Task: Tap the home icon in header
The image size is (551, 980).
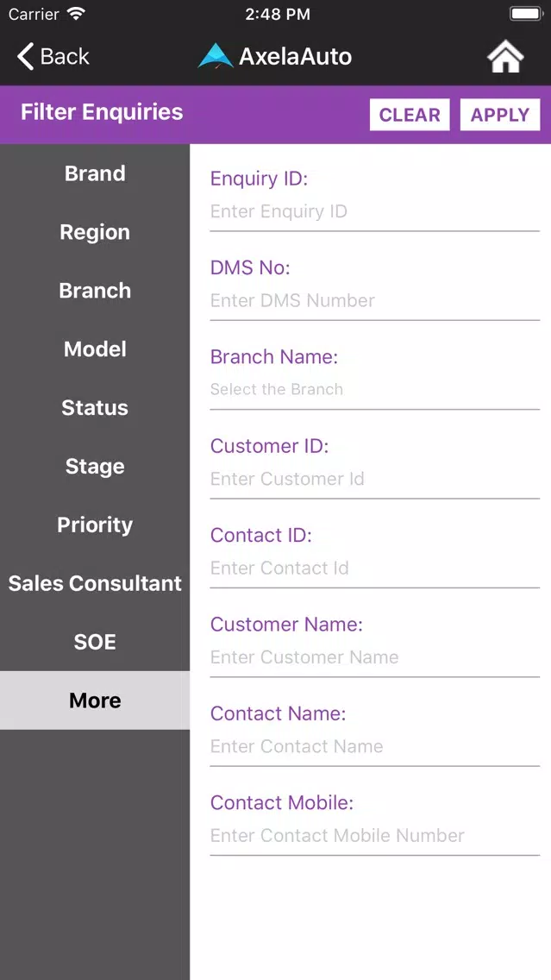Action: coord(505,57)
